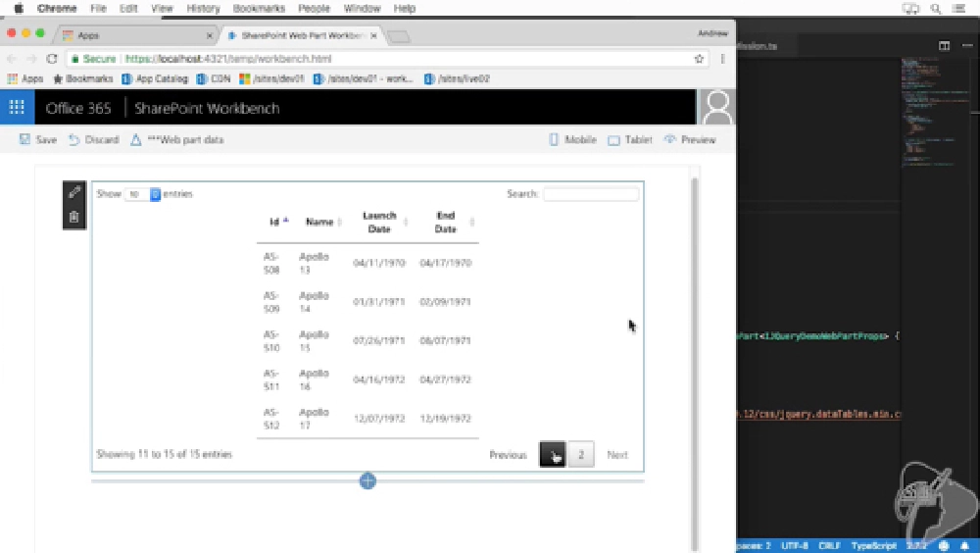Click the VS Code minimap
The width and height of the screenshot is (980, 553).
pos(936,113)
